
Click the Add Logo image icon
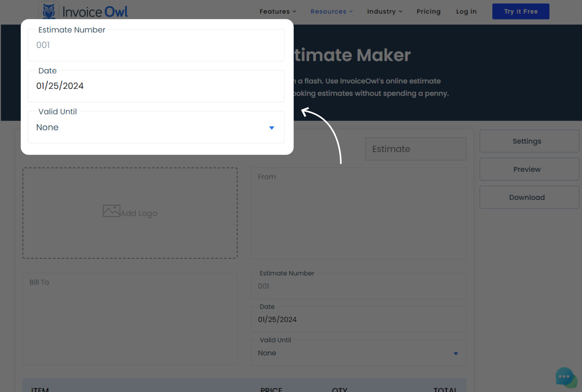pos(111,211)
